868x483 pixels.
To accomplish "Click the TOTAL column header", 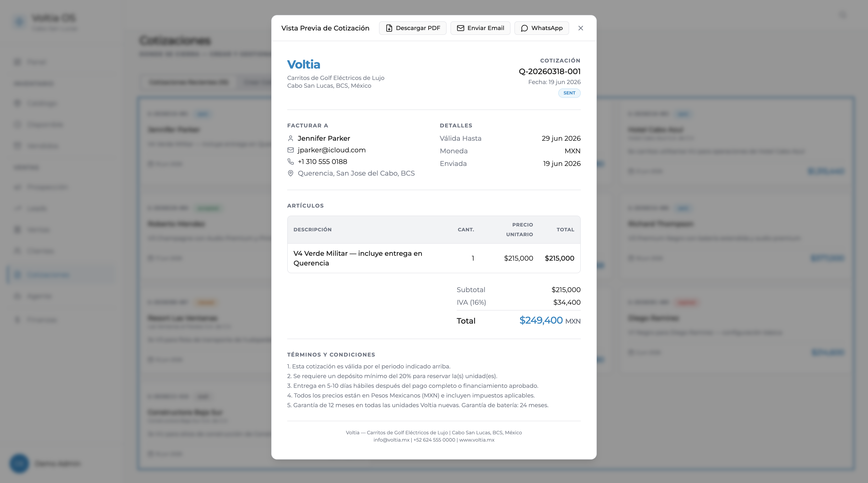I will (x=565, y=230).
